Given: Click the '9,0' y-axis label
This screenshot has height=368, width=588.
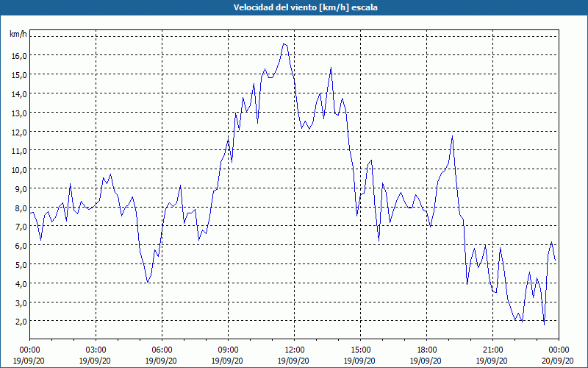Looking at the screenshot, I should pyautogui.click(x=21, y=189).
